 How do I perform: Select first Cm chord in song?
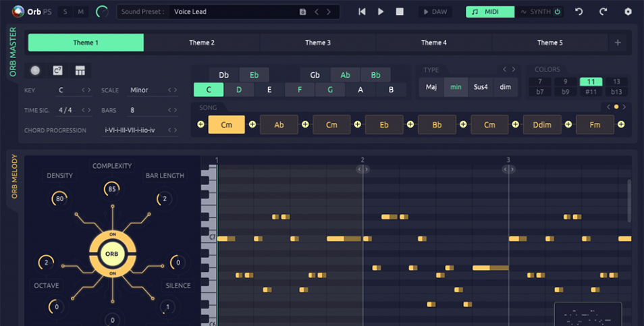coord(227,125)
